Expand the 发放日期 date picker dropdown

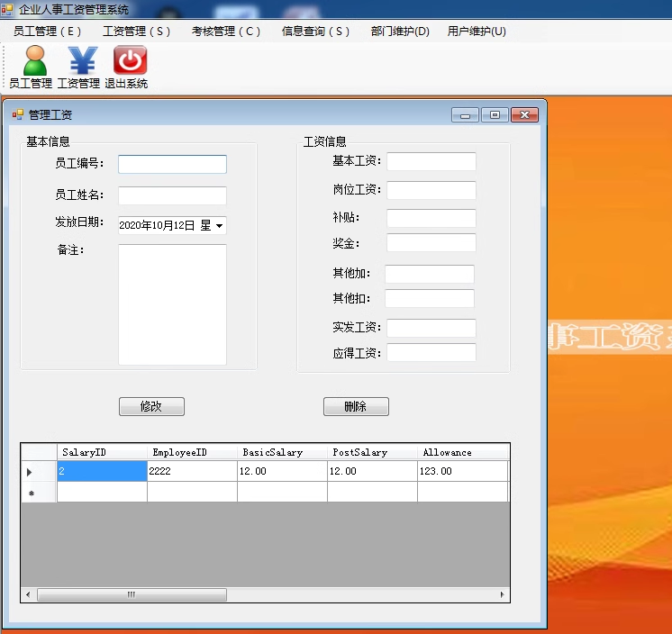pos(219,225)
